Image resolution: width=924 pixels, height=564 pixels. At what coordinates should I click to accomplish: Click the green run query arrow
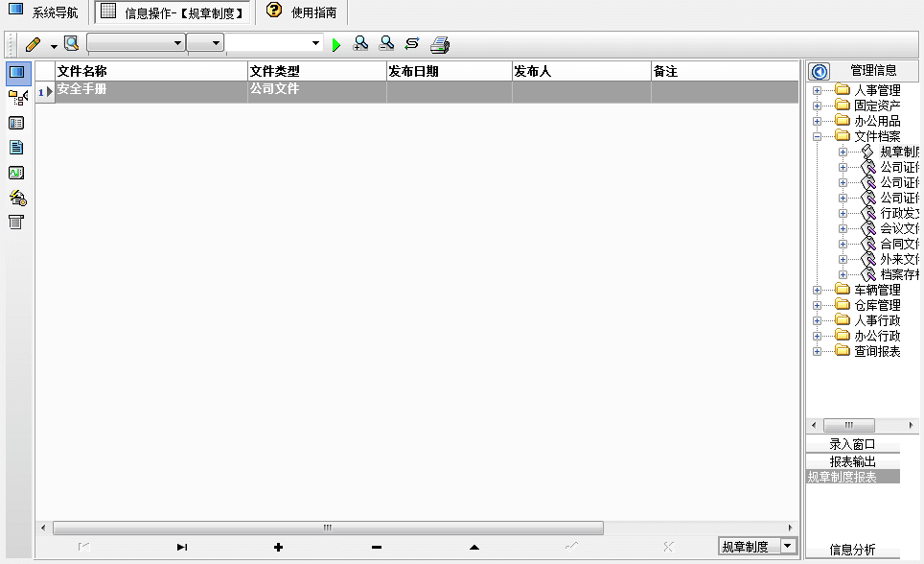pyautogui.click(x=336, y=44)
